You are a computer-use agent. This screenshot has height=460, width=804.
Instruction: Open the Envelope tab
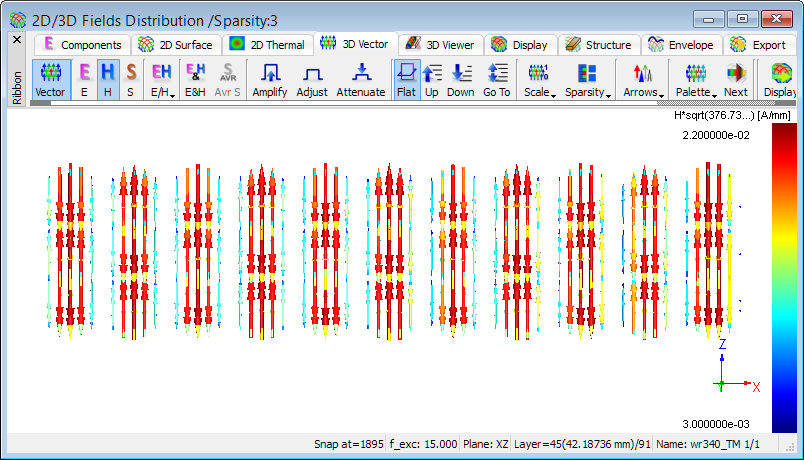(x=681, y=45)
